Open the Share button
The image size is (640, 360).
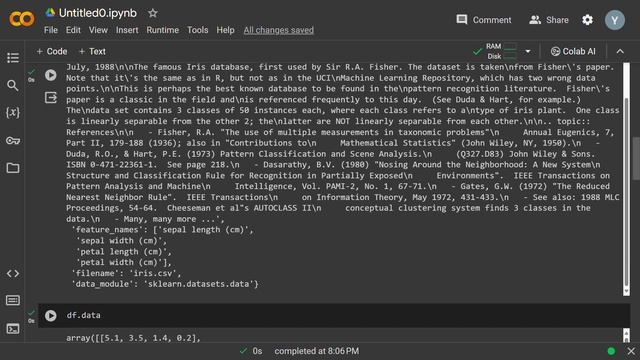click(549, 20)
